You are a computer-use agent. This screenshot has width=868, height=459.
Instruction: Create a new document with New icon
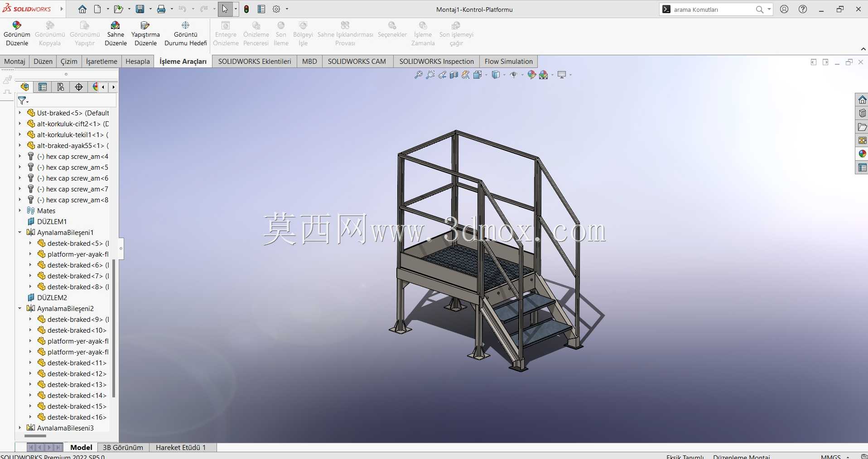(x=98, y=9)
